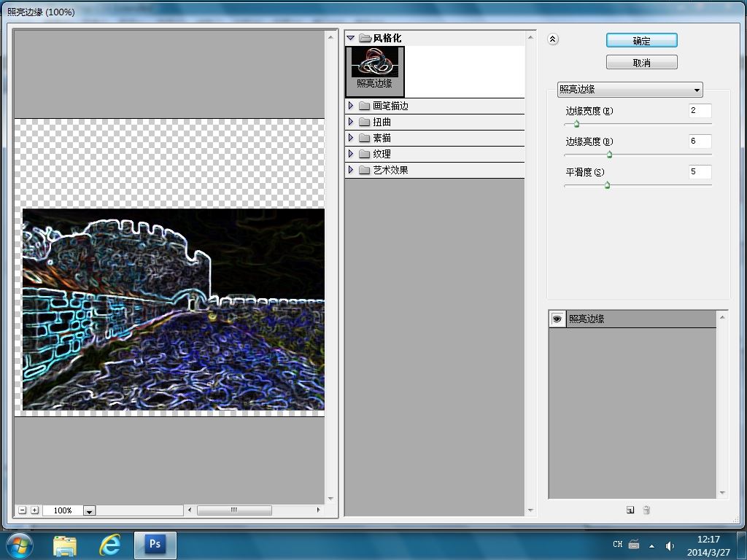Click the zoom out minus button
The height and width of the screenshot is (560, 747).
[23, 510]
